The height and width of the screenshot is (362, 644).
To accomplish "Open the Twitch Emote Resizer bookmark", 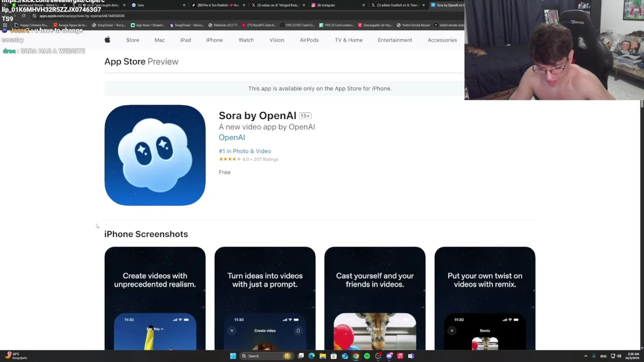I will click(x=414, y=25).
